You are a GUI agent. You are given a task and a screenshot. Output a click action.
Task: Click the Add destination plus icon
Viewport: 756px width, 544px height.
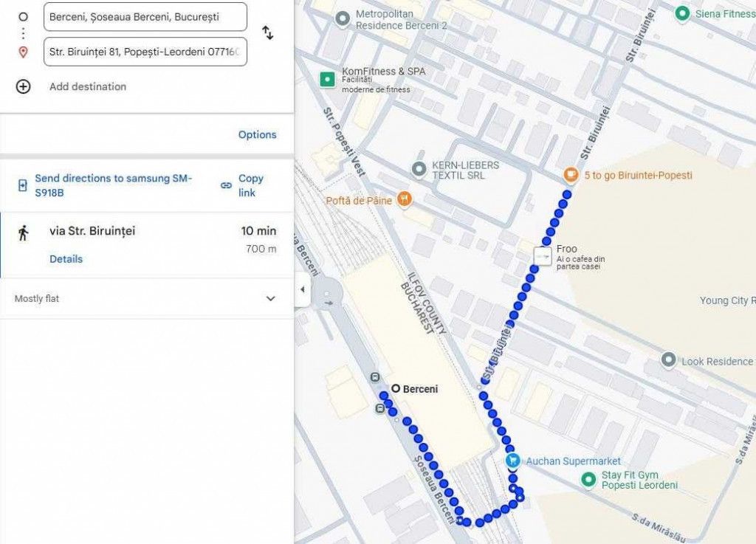pos(23,87)
